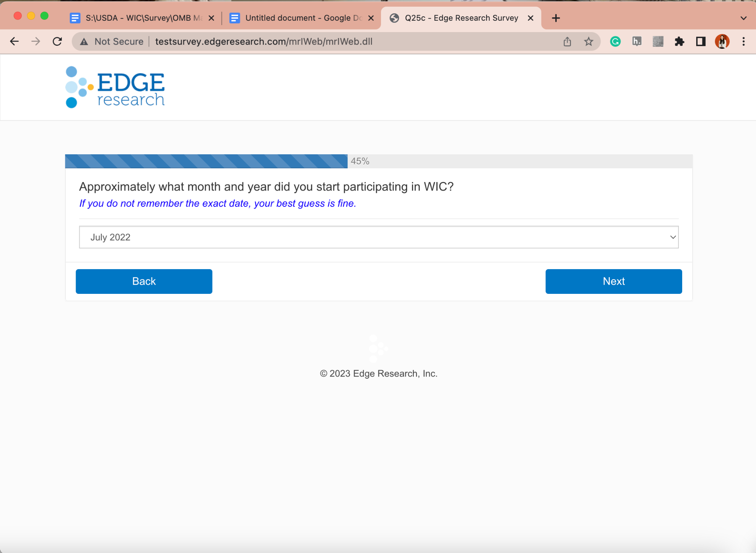Open the Chrome three-dot menu
Image resolution: width=756 pixels, height=553 pixels.
tap(743, 41)
